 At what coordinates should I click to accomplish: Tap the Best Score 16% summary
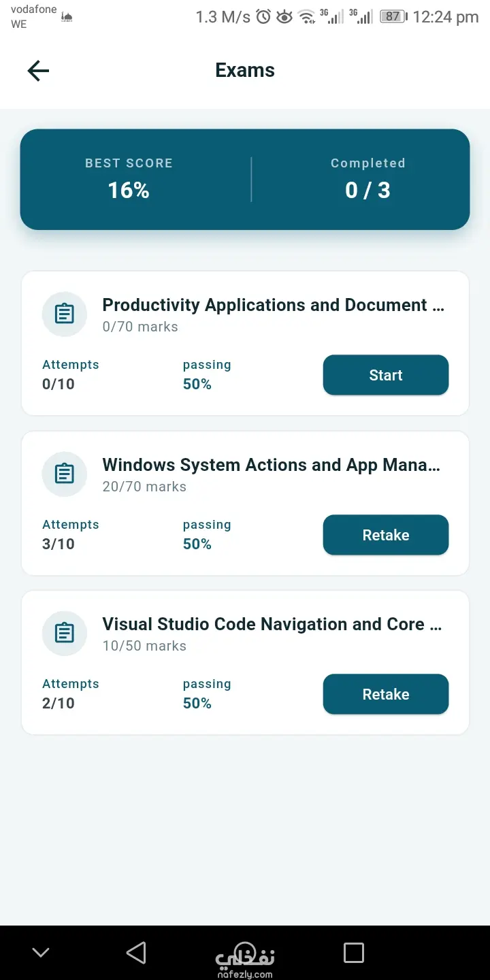[x=129, y=180]
